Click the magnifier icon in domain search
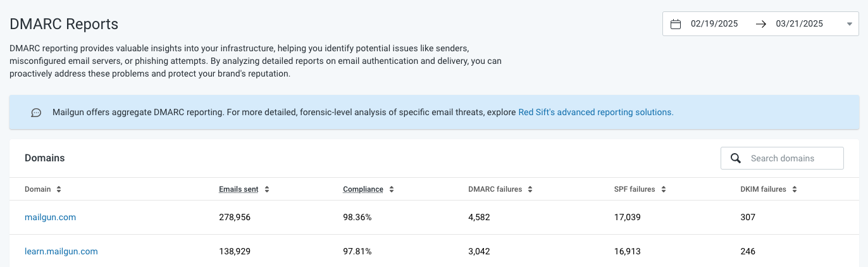The height and width of the screenshot is (267, 868). click(x=736, y=158)
